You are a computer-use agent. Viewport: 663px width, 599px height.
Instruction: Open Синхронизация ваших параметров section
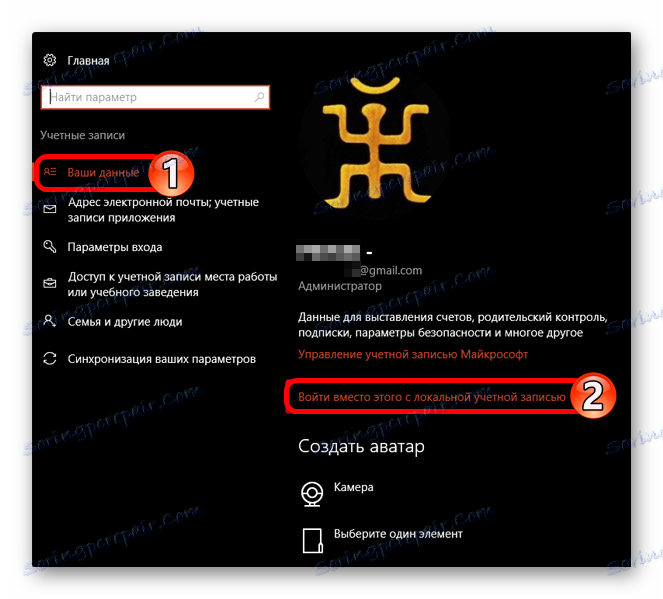pos(162,359)
